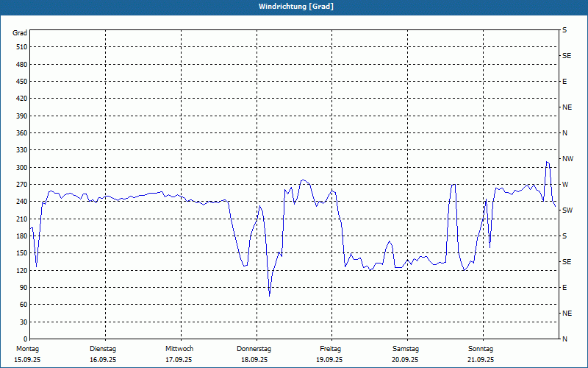The width and height of the screenshot is (588, 368).
Task: Click the 270 value on the y-axis
Action: pos(22,185)
